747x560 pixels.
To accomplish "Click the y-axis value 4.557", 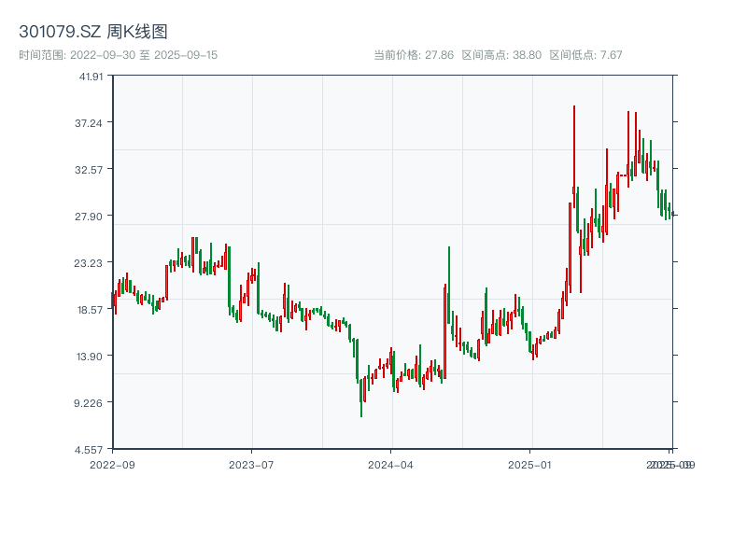I will (x=88, y=450).
